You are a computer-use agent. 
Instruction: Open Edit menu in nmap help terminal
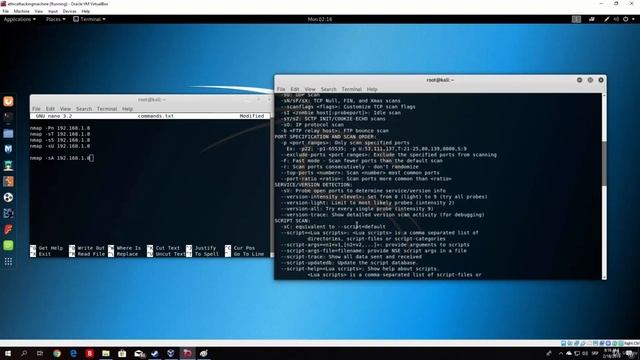pyautogui.click(x=295, y=89)
